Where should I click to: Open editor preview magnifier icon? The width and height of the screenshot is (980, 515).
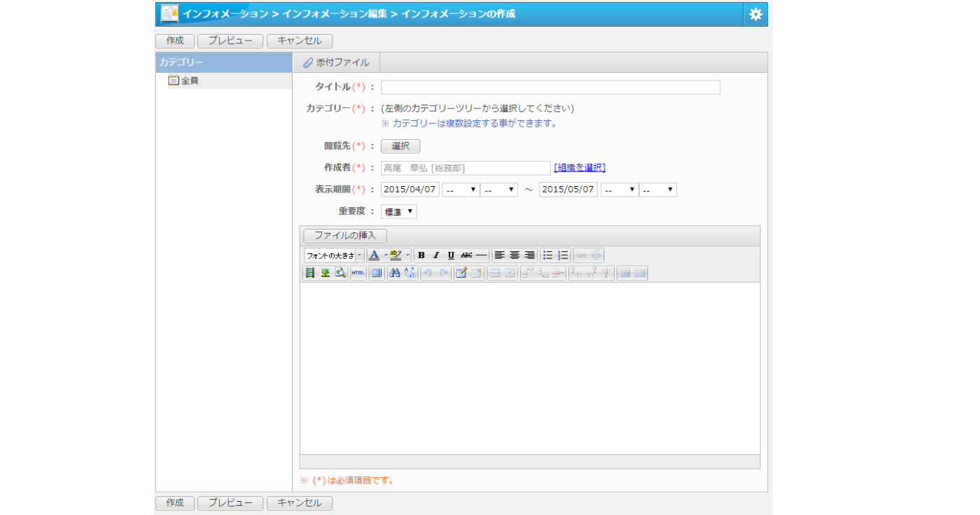tap(341, 273)
